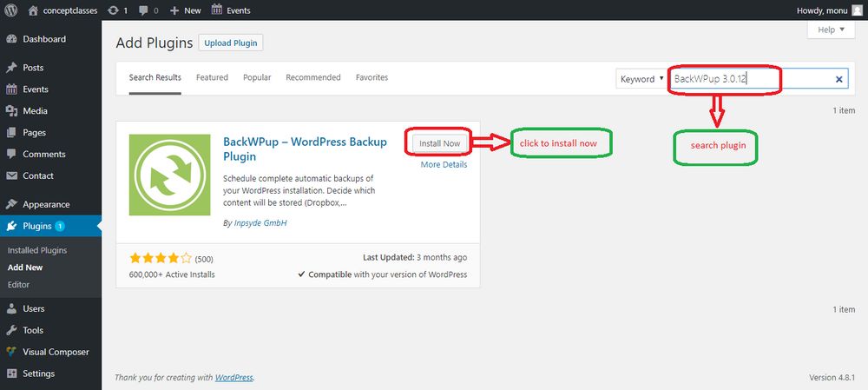Switch to the Recommended tab
The height and width of the screenshot is (390, 868).
(x=313, y=77)
